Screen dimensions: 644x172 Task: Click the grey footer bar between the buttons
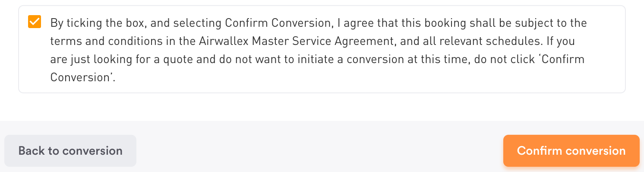(x=319, y=150)
